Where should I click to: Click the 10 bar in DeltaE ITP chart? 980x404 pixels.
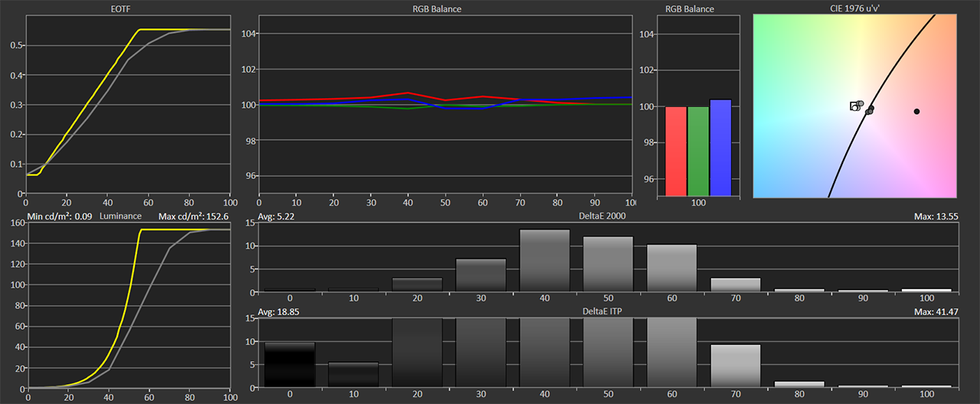coord(353,374)
